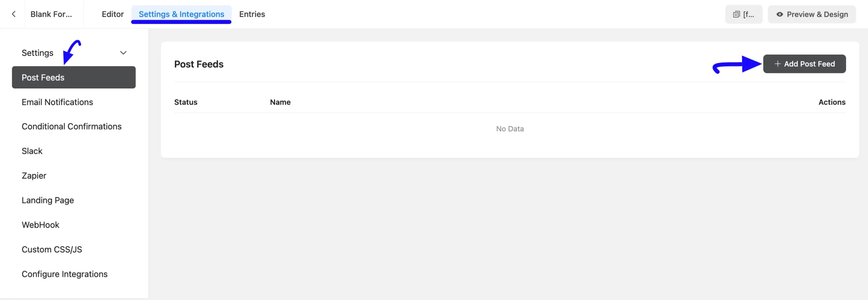This screenshot has width=868, height=300.
Task: Click the Add Post Feed button
Action: click(x=804, y=64)
